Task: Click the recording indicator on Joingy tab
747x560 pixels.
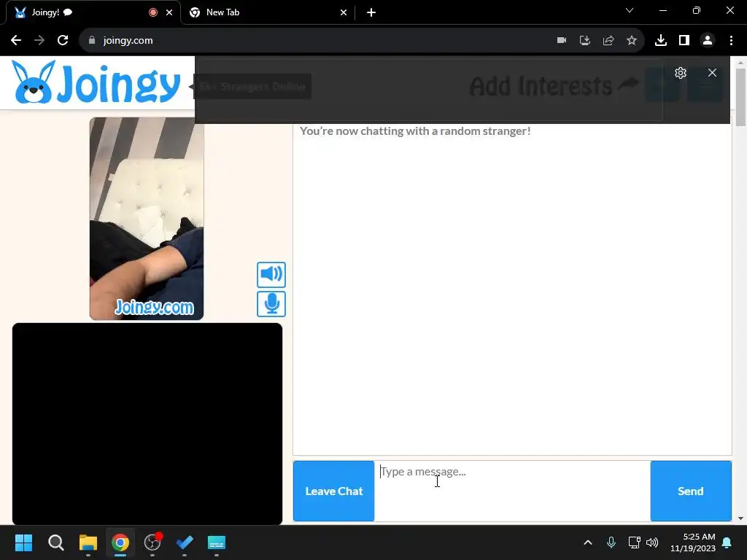Action: pyautogui.click(x=153, y=12)
